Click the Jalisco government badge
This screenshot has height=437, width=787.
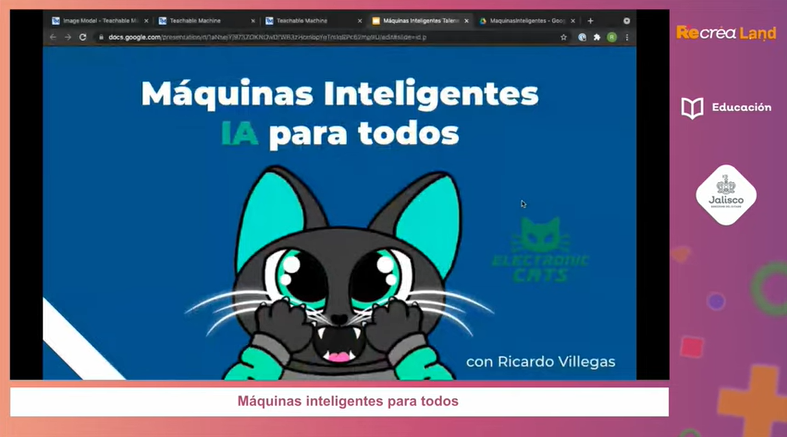726,195
